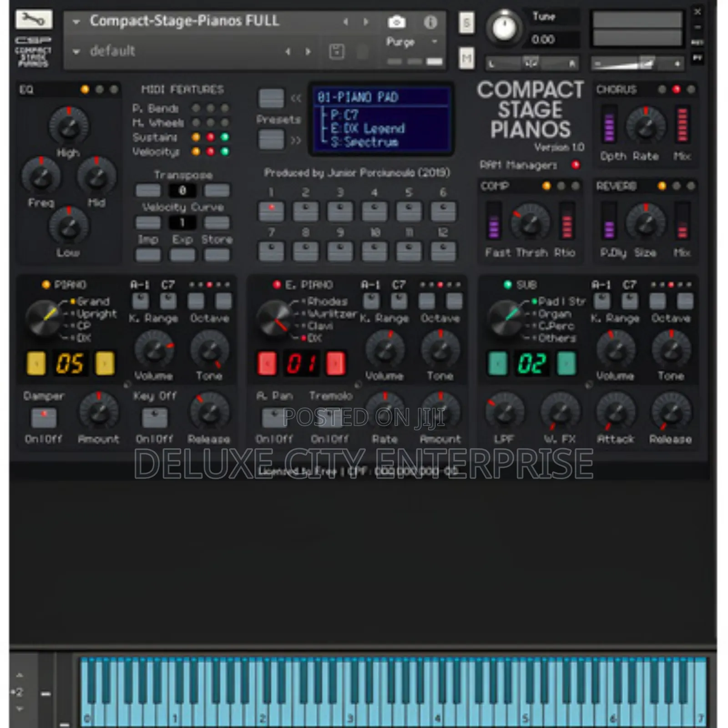728x728 pixels.
Task: Select preset slot 9
Action: coord(340,251)
